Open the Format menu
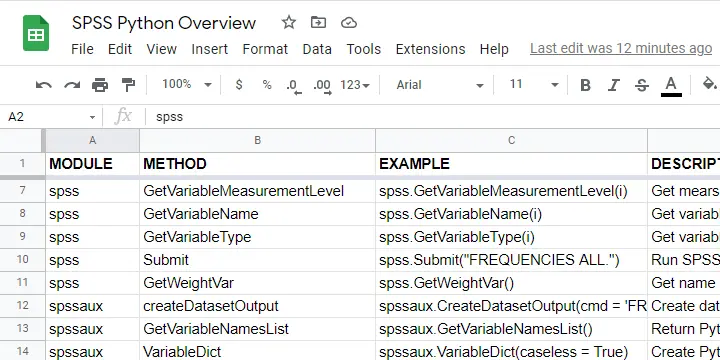 click(265, 49)
